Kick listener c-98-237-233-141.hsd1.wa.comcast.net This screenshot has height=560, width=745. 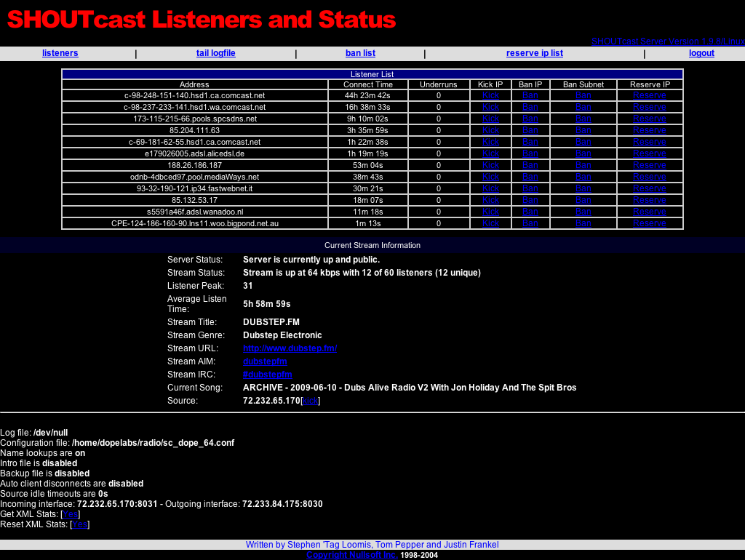click(x=490, y=108)
